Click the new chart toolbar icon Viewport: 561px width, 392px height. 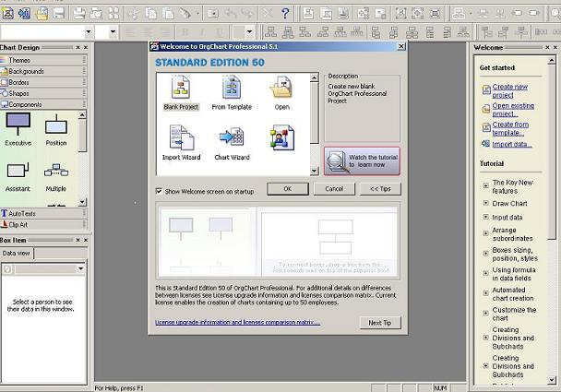tap(7, 14)
